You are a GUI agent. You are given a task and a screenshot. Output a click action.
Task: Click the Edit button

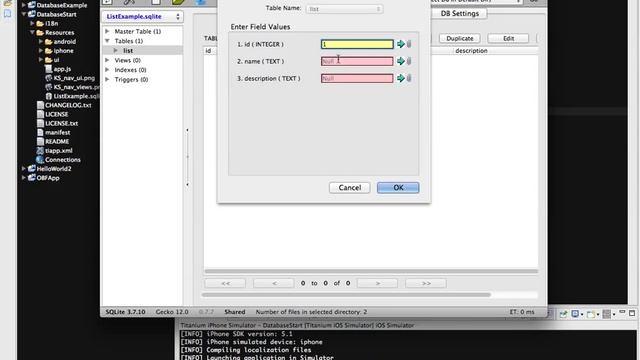click(508, 38)
